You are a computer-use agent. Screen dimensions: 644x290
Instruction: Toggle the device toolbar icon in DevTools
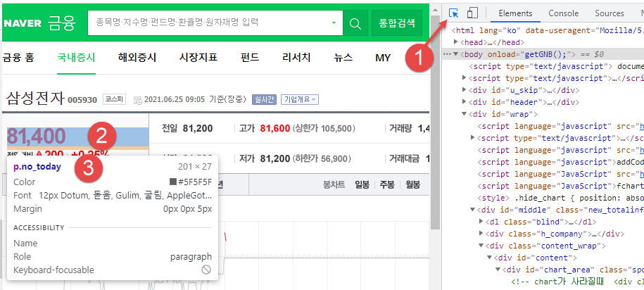click(x=472, y=13)
